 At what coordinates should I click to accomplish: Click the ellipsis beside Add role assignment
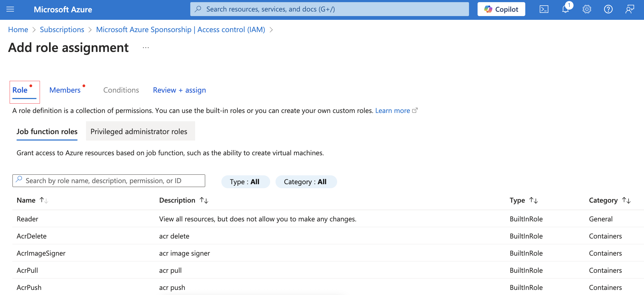(x=146, y=48)
